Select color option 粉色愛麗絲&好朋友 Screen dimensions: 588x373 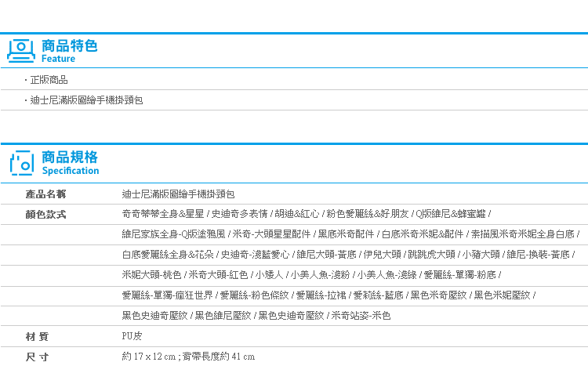368,214
